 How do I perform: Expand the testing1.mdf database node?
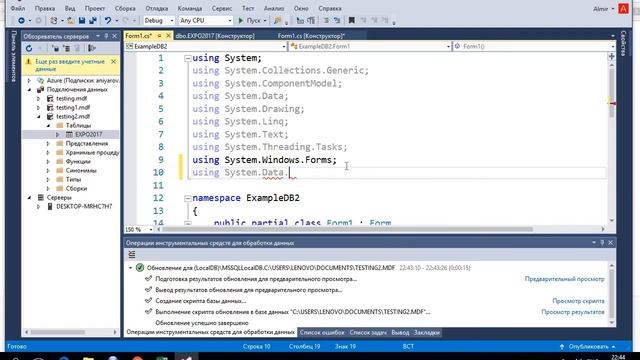[x=39, y=107]
